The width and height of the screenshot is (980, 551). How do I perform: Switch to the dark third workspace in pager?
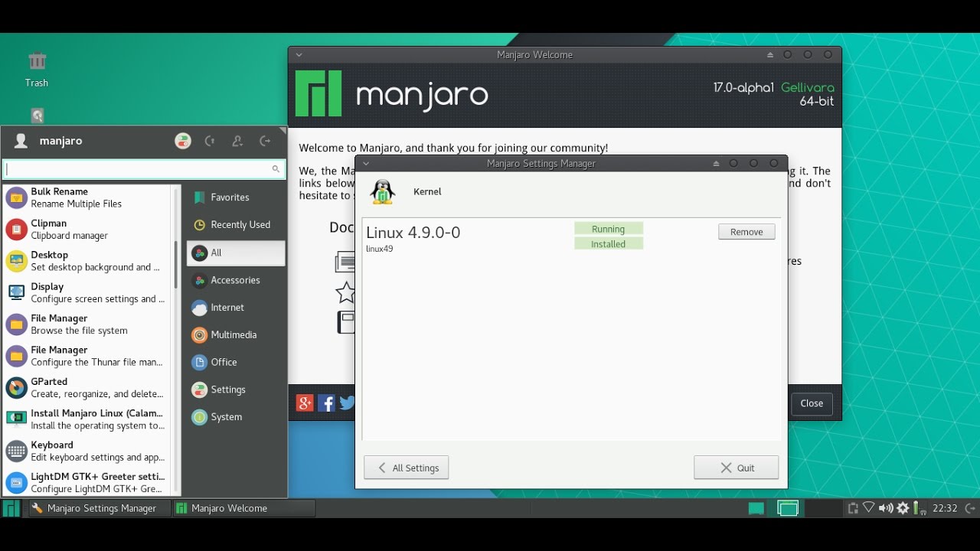[824, 508]
